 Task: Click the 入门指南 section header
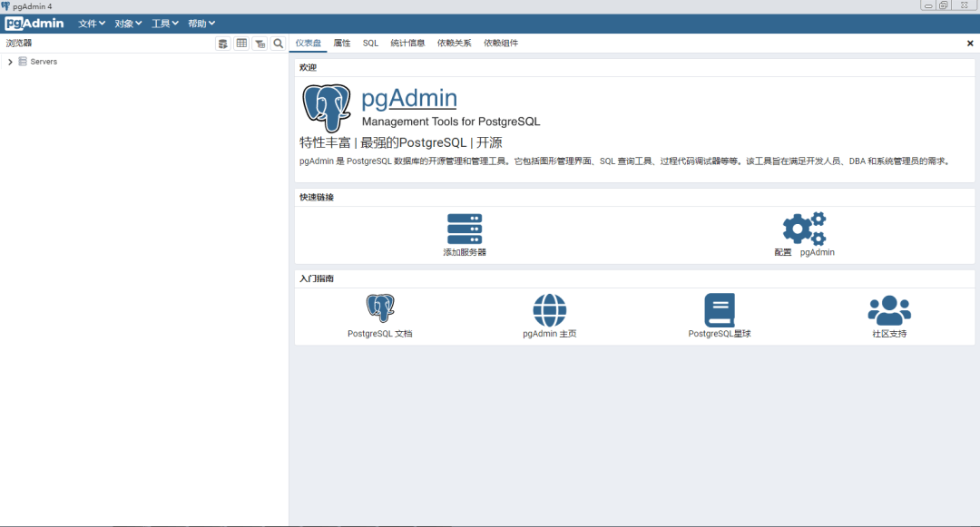click(317, 278)
